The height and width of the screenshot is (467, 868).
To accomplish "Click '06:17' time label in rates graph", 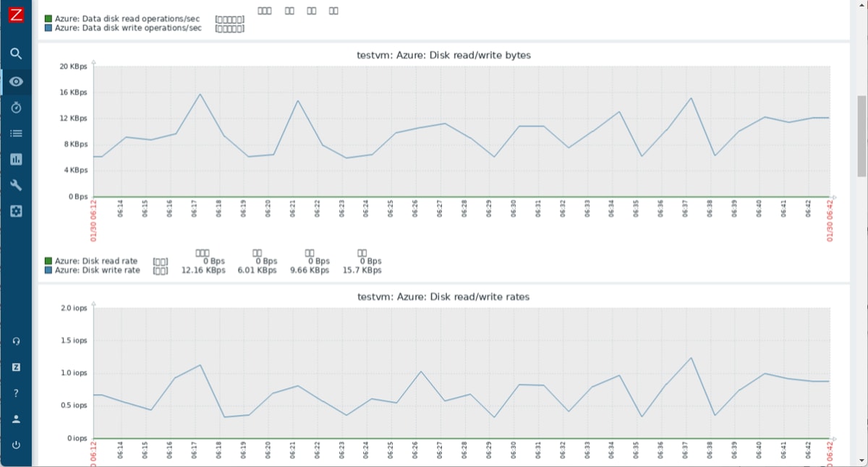I will (195, 450).
